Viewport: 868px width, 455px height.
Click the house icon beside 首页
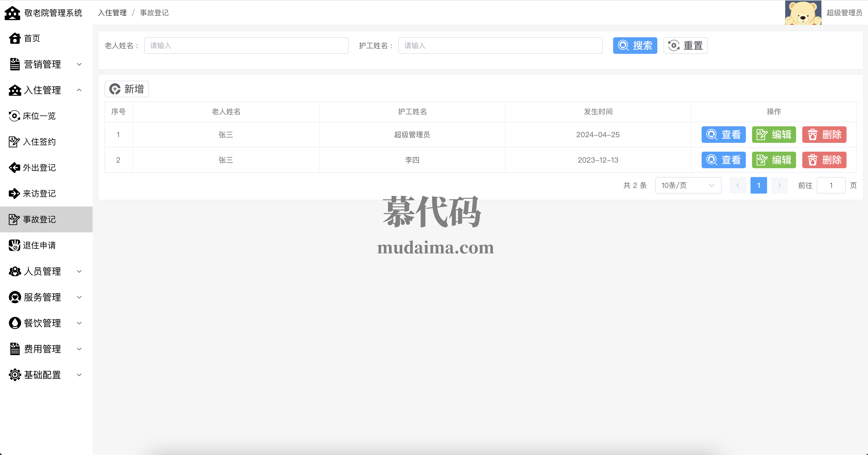pos(15,38)
